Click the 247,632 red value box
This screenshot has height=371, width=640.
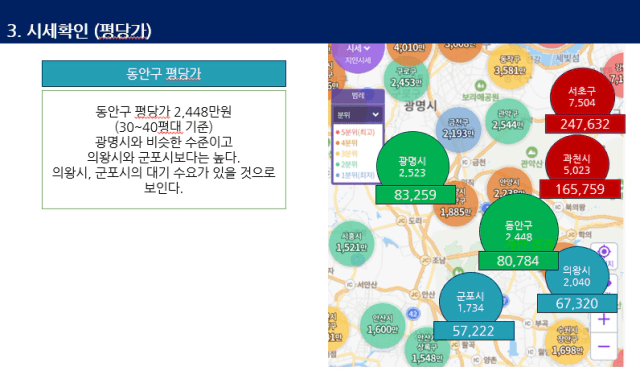(x=585, y=124)
